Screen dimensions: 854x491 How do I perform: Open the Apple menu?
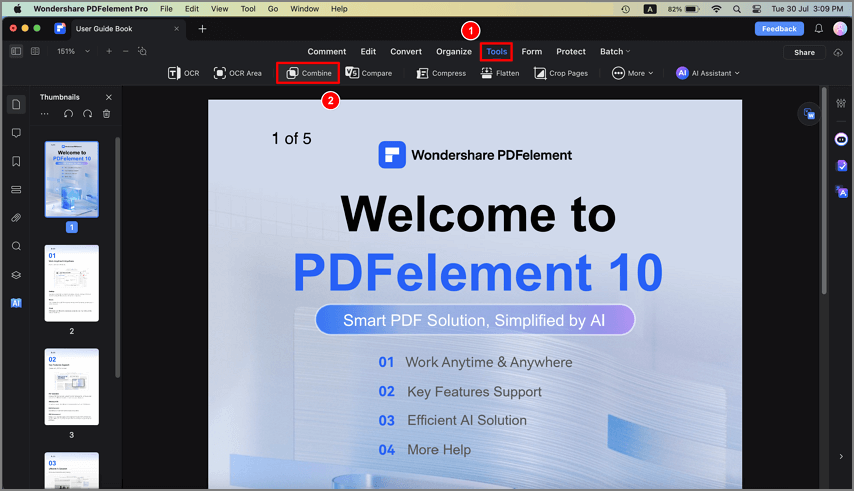coord(17,9)
